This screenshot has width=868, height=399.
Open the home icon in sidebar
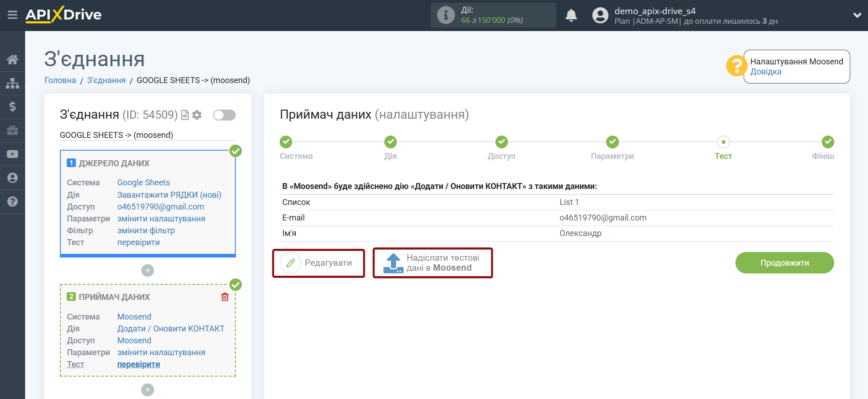coord(12,59)
